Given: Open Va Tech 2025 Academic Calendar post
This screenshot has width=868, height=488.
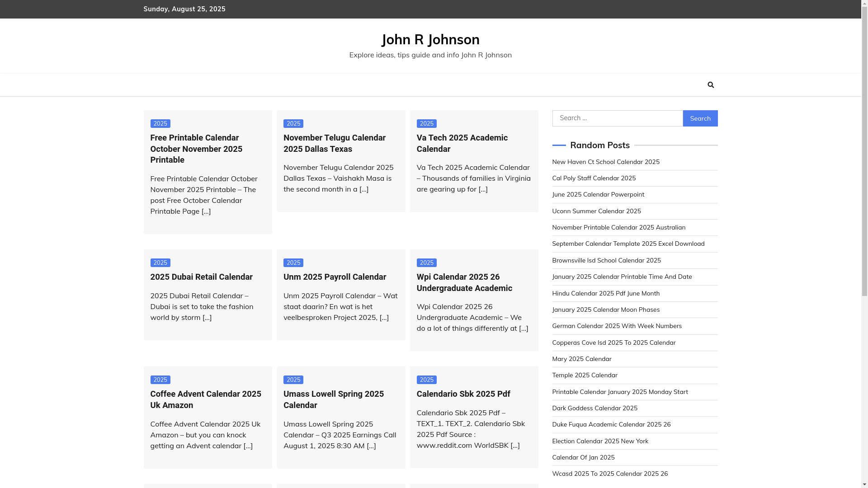Looking at the screenshot, I should point(462,143).
